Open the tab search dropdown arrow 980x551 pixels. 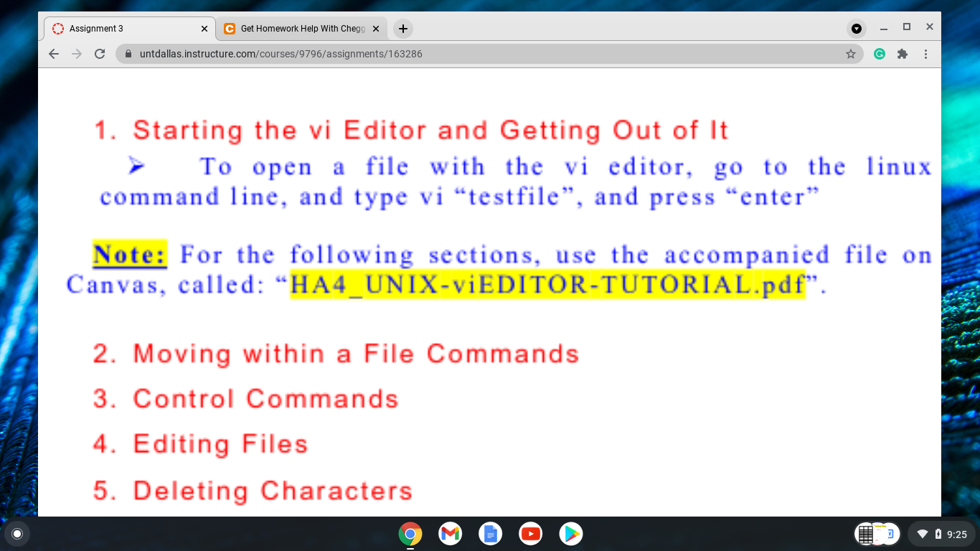pos(857,29)
